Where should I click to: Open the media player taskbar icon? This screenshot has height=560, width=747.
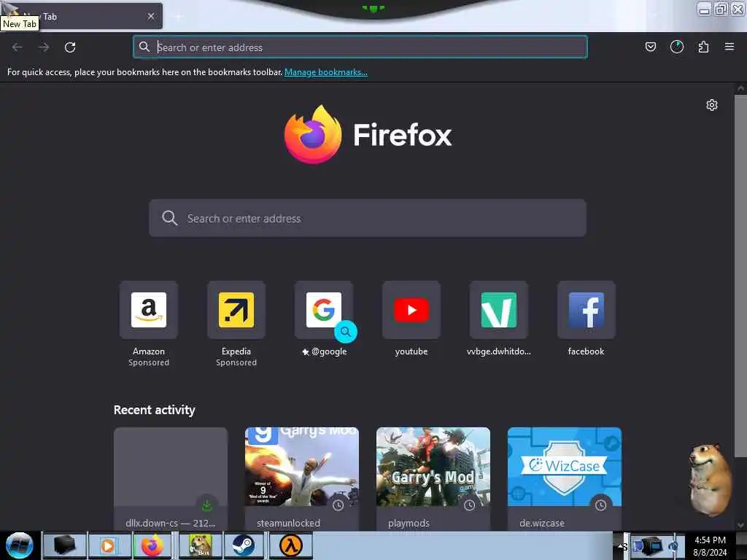click(x=109, y=545)
